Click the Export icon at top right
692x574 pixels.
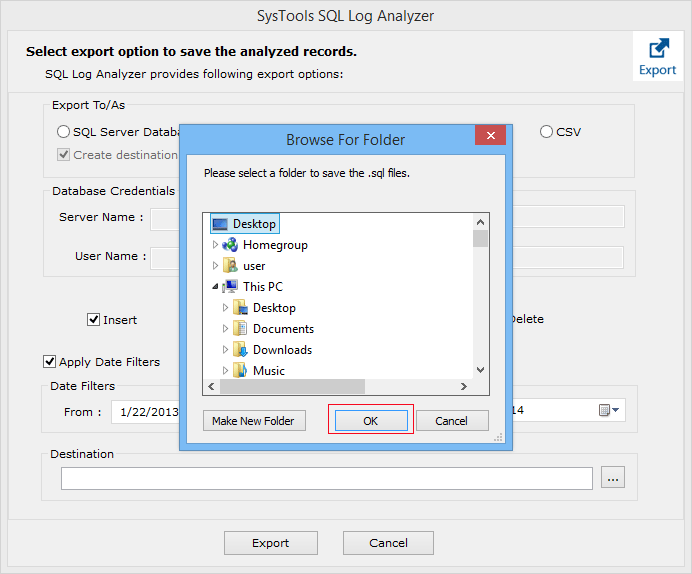point(659,49)
